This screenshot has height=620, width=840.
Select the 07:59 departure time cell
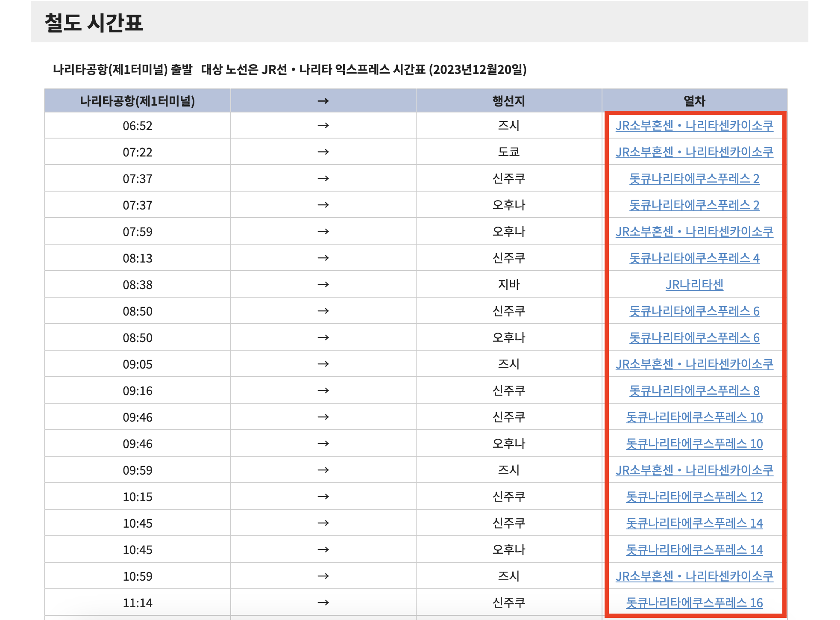click(138, 232)
